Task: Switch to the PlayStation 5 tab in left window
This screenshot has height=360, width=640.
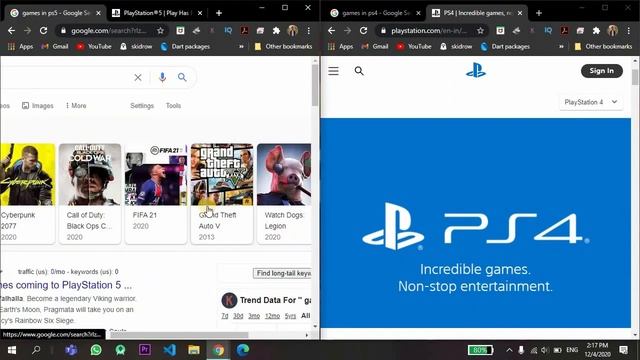Action: coord(157,13)
